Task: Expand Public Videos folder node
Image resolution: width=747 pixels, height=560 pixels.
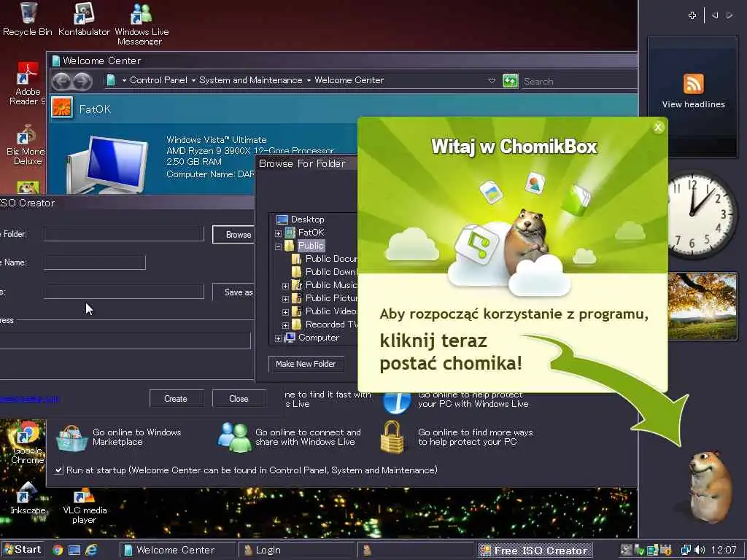Action: [x=285, y=312]
